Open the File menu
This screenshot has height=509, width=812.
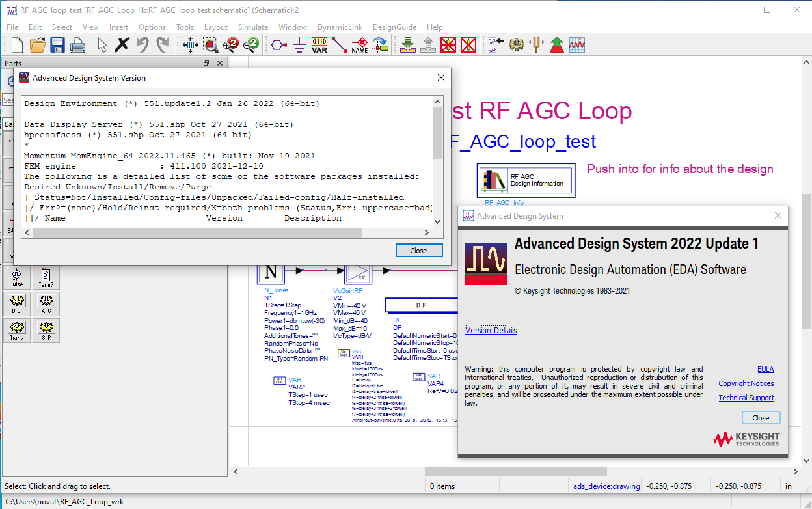[x=12, y=27]
